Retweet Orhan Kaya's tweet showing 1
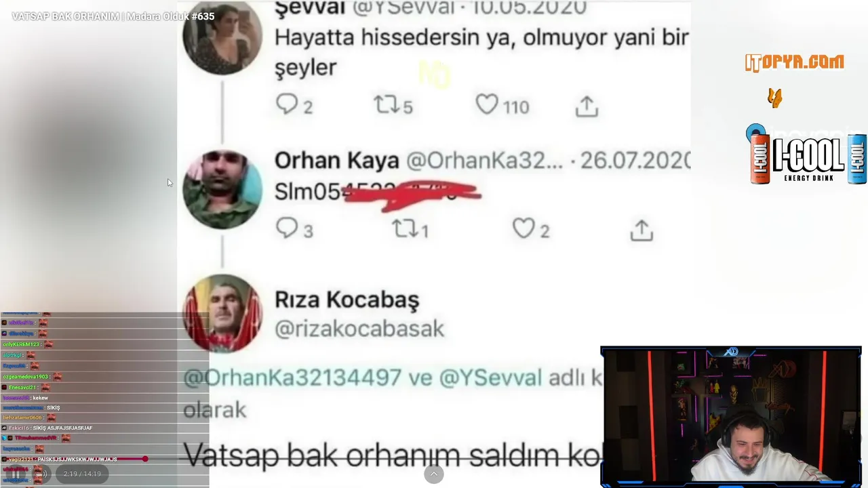 [x=405, y=229]
